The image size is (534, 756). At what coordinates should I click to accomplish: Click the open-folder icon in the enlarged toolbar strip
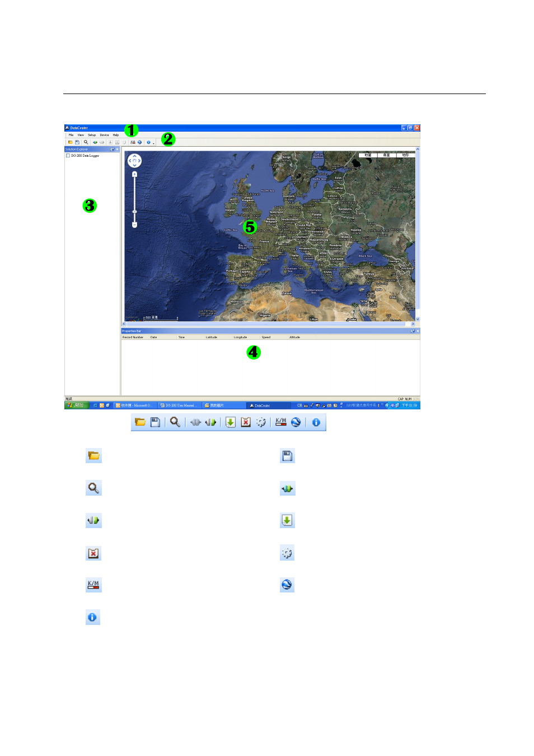[x=140, y=422]
